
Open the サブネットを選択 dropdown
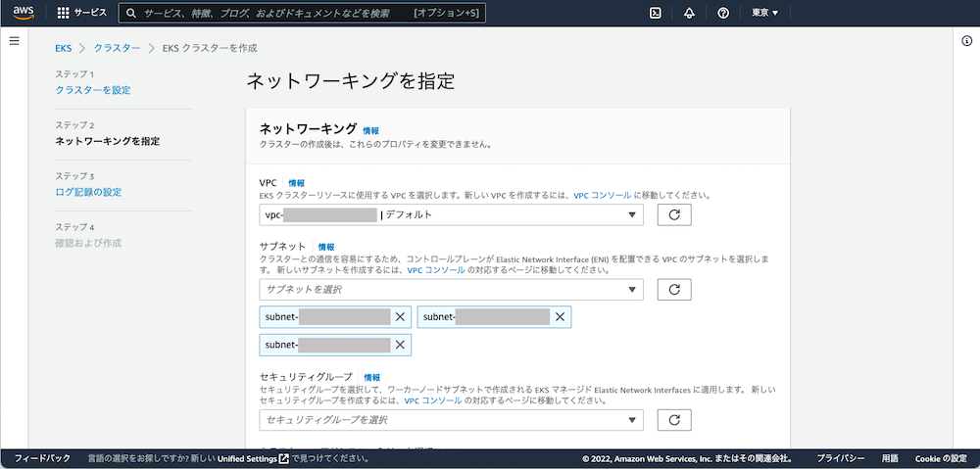pos(451,289)
